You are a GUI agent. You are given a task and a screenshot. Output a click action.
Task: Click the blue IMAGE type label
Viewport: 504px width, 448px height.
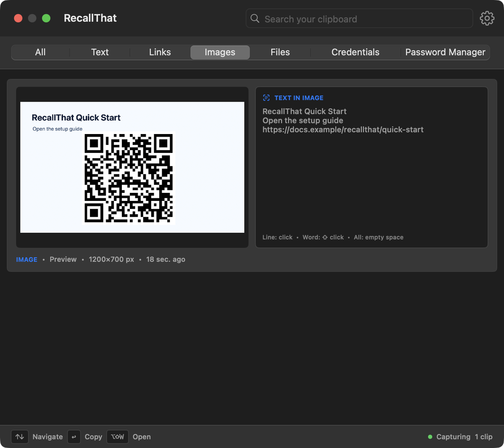[27, 260]
